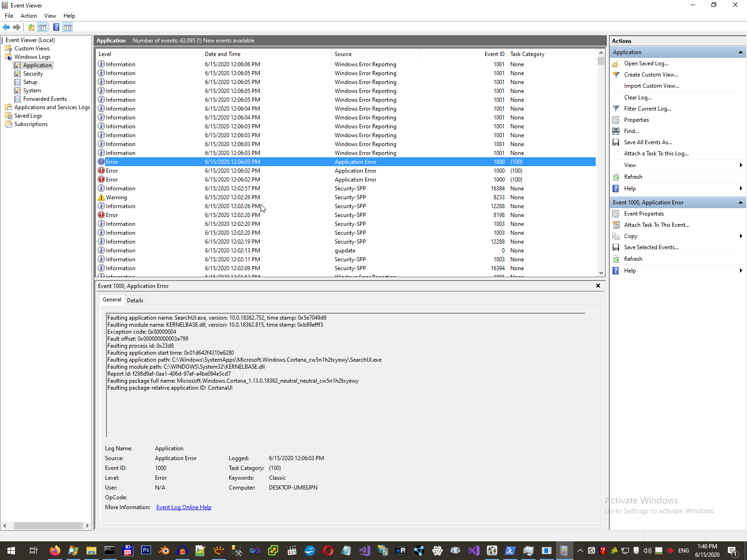
Task: Click Clear Log action
Action: pyautogui.click(x=638, y=98)
